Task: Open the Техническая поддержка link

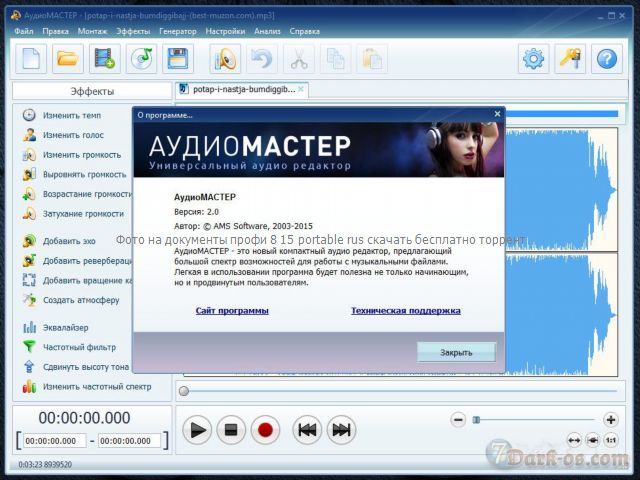Action: click(406, 311)
